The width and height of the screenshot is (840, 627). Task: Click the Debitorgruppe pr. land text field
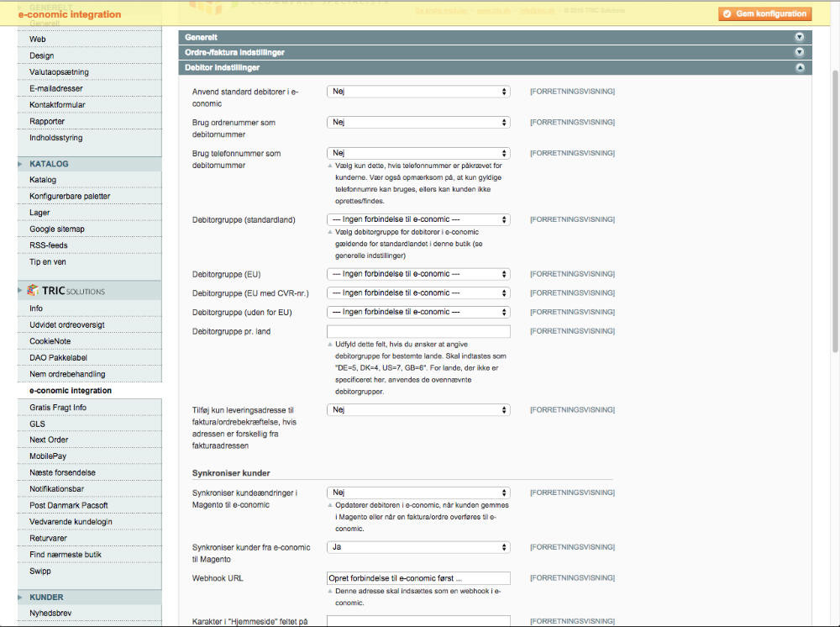[418, 330]
